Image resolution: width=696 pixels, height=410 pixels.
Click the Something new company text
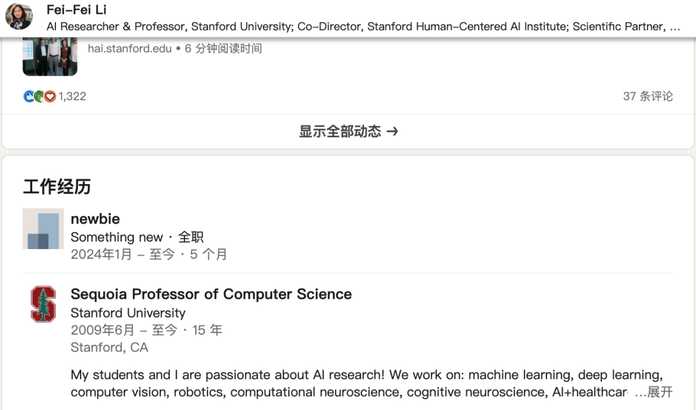coord(116,237)
